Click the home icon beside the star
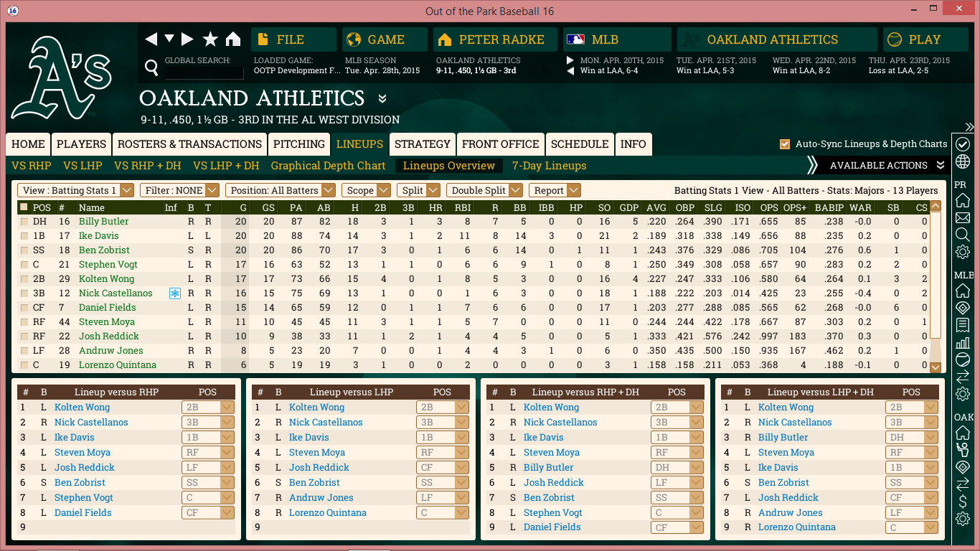Screen dimensions: 980x551 click(x=233, y=39)
